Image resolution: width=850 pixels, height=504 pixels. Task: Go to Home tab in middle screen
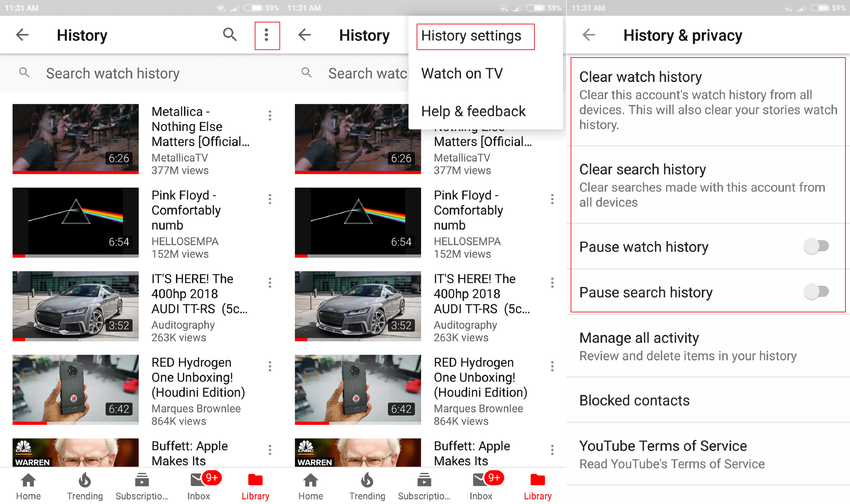pos(311,486)
